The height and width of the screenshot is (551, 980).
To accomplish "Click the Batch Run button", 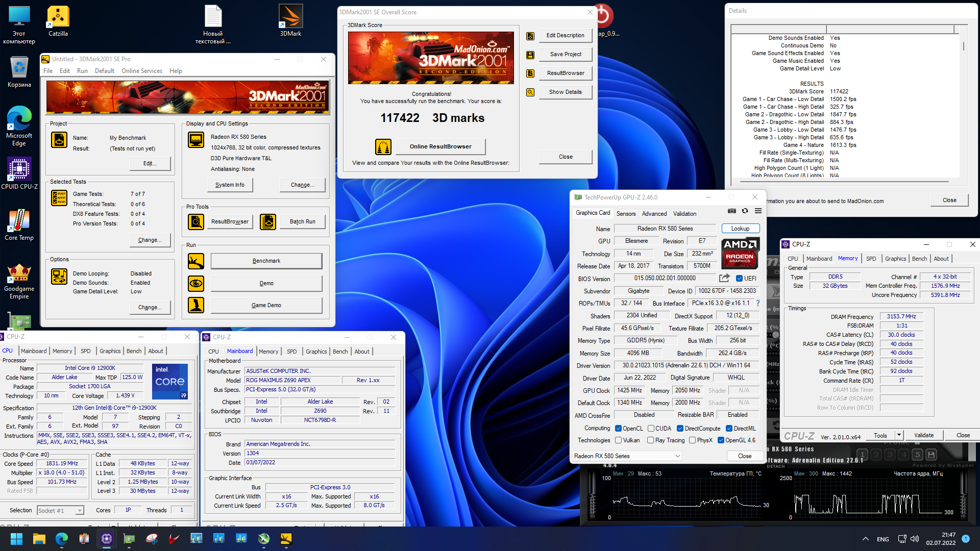I will tap(303, 221).
